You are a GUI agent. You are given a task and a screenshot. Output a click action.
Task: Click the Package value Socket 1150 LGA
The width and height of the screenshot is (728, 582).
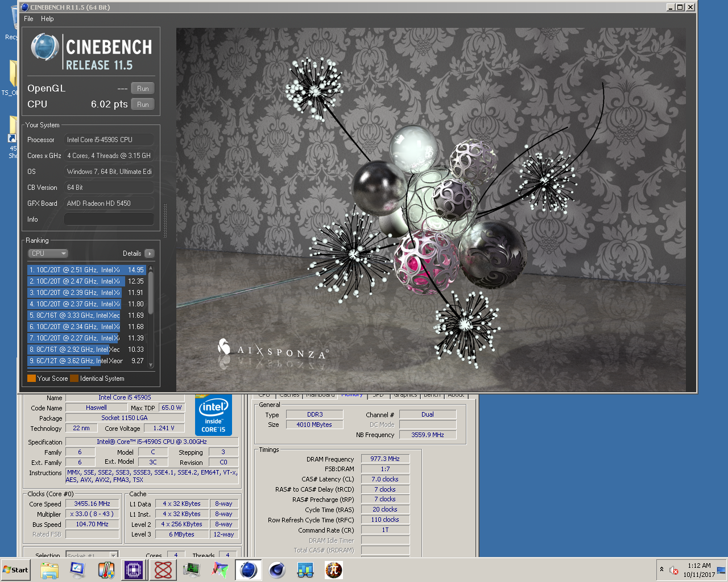[x=125, y=418]
